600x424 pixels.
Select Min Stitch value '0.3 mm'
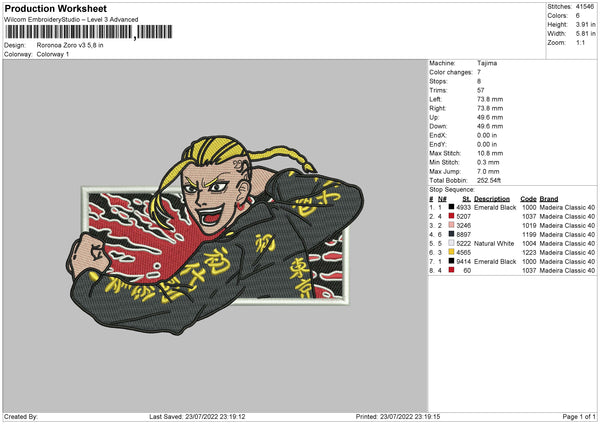[488, 162]
